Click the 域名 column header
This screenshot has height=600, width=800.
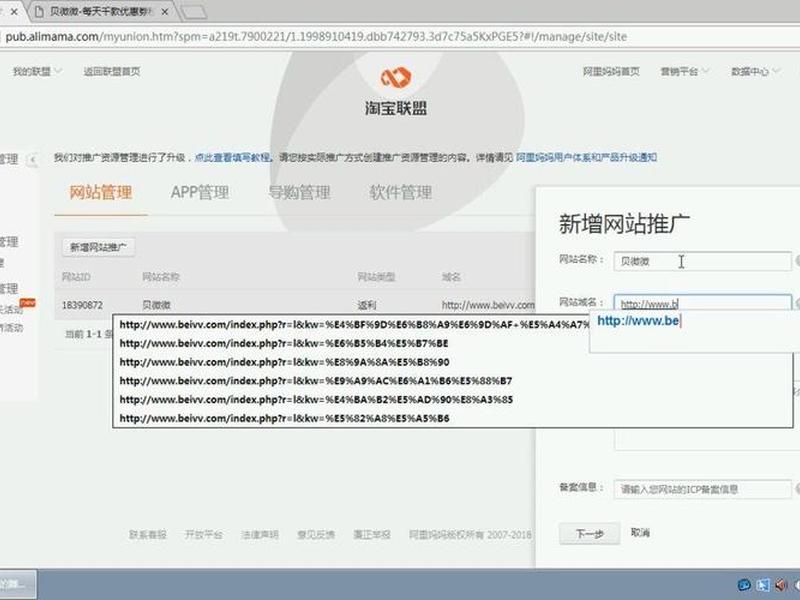451,277
